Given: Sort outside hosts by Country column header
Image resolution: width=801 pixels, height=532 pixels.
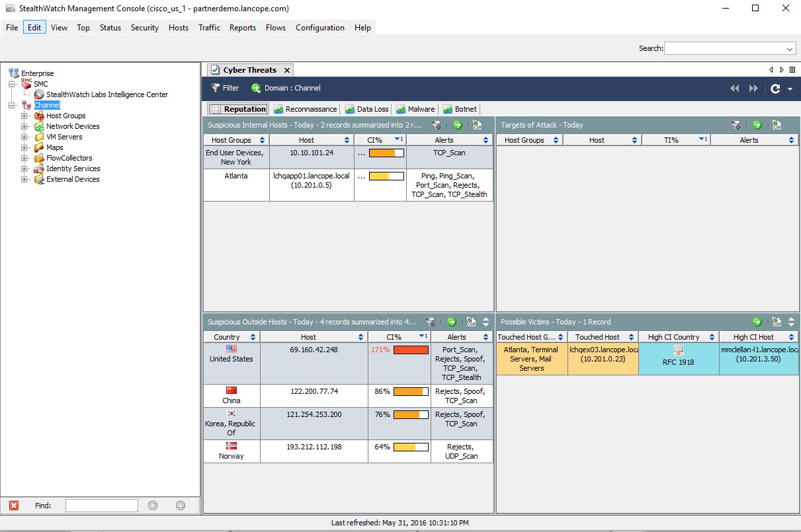Looking at the screenshot, I should [x=232, y=337].
